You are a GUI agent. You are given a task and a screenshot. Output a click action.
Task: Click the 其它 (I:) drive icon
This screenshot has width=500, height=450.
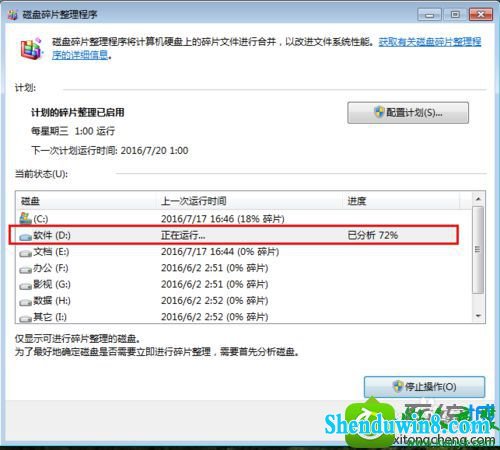26,318
